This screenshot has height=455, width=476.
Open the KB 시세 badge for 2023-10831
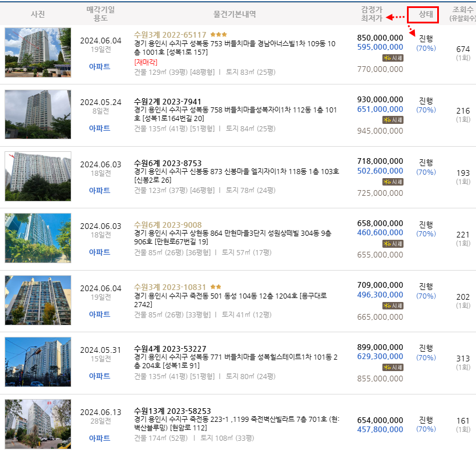click(393, 305)
